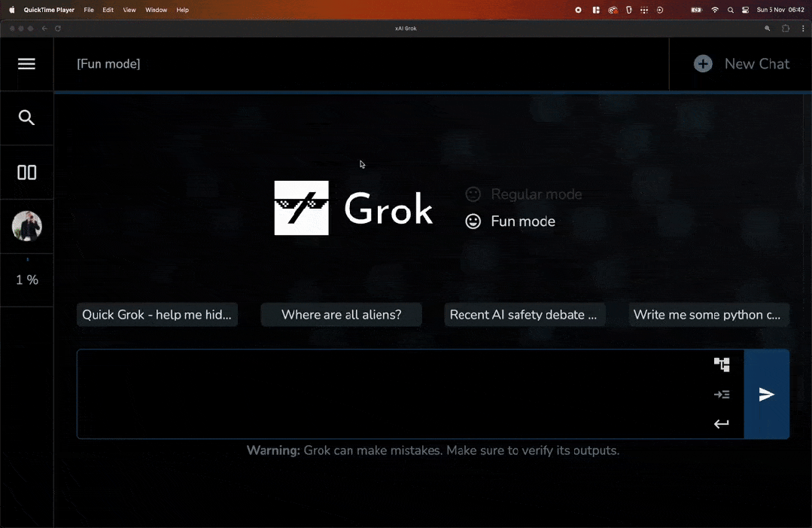Click the return arrow icon in input box
The image size is (812, 528).
point(722,424)
